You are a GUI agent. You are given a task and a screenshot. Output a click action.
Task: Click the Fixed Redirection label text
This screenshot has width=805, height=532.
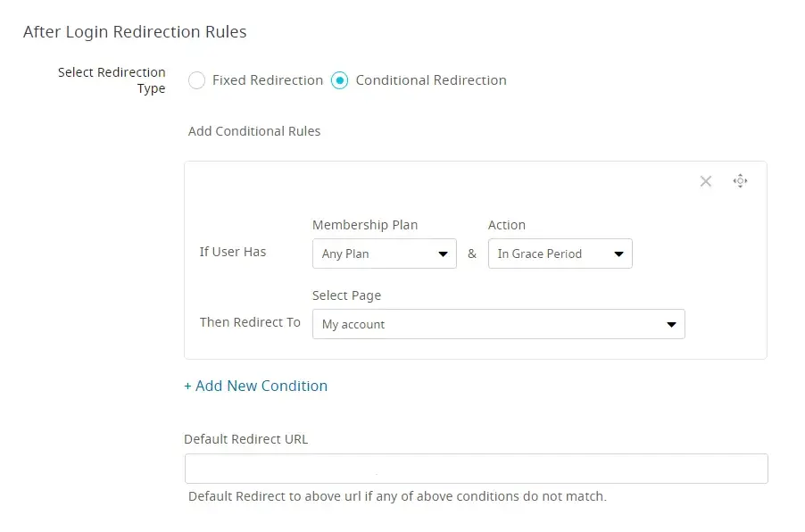click(268, 80)
